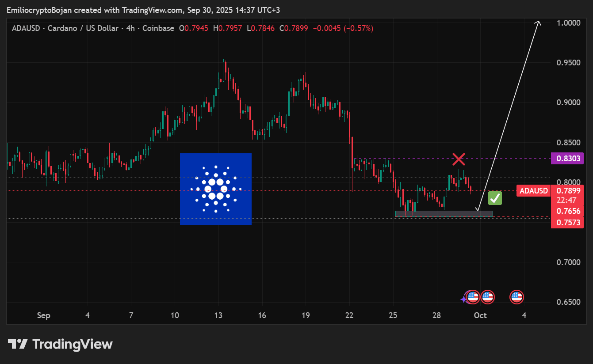Screen dimensions: 593x364
Task: Click the US flag sticker with purple sparkle
Action: coord(472,297)
